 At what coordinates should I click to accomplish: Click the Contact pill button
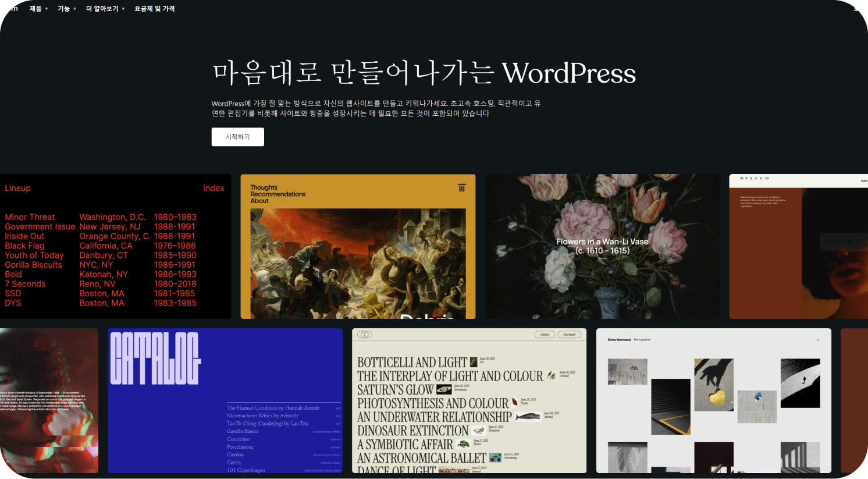(569, 335)
